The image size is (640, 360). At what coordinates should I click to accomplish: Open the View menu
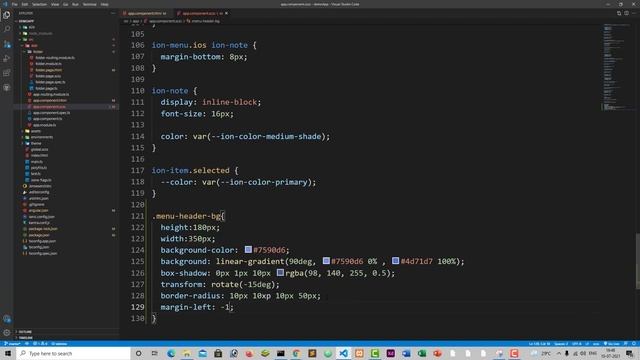55,4
